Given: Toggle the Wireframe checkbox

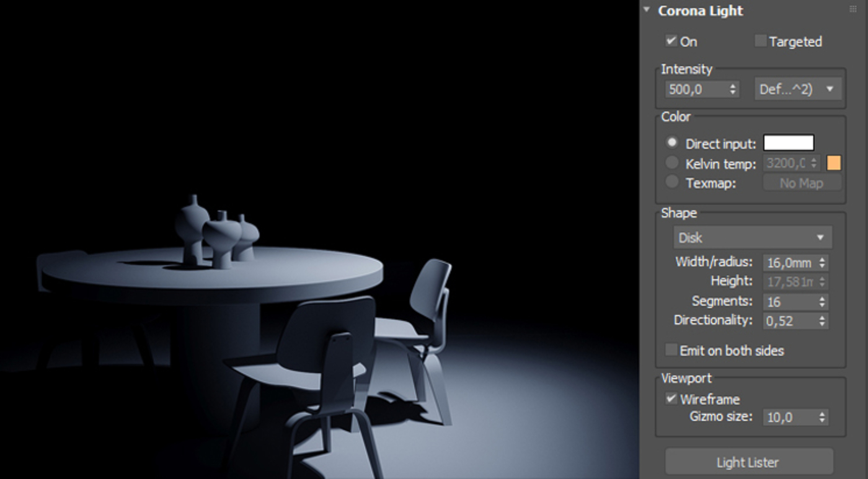Looking at the screenshot, I should (x=671, y=398).
